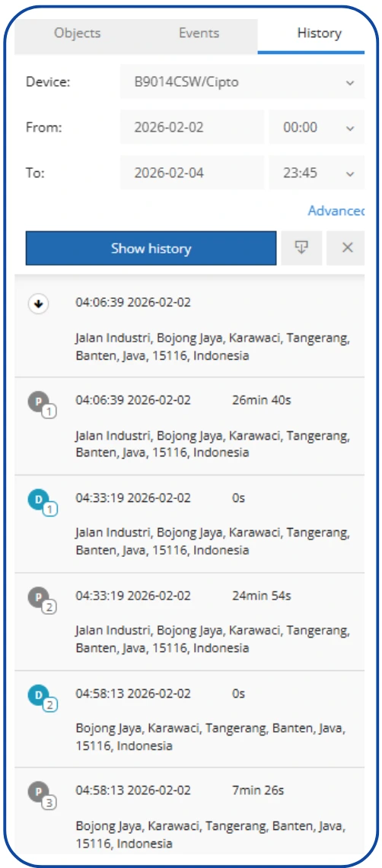
Task: Click the D2 row 0s duration
Action: 239,694
